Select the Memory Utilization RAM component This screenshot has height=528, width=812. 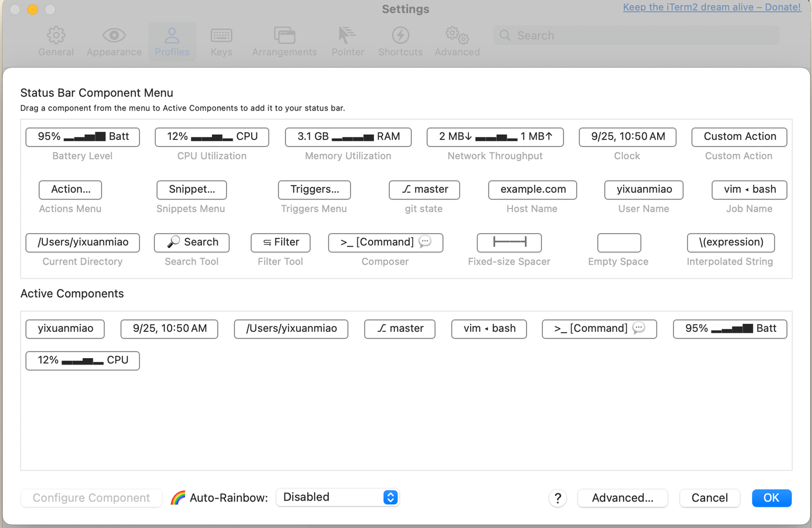point(348,137)
